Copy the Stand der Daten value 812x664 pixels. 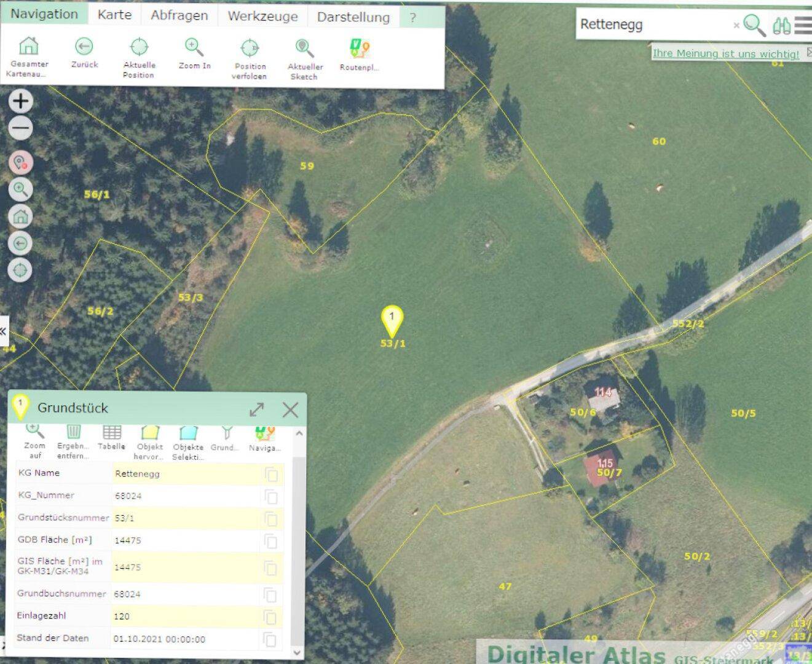(x=270, y=639)
